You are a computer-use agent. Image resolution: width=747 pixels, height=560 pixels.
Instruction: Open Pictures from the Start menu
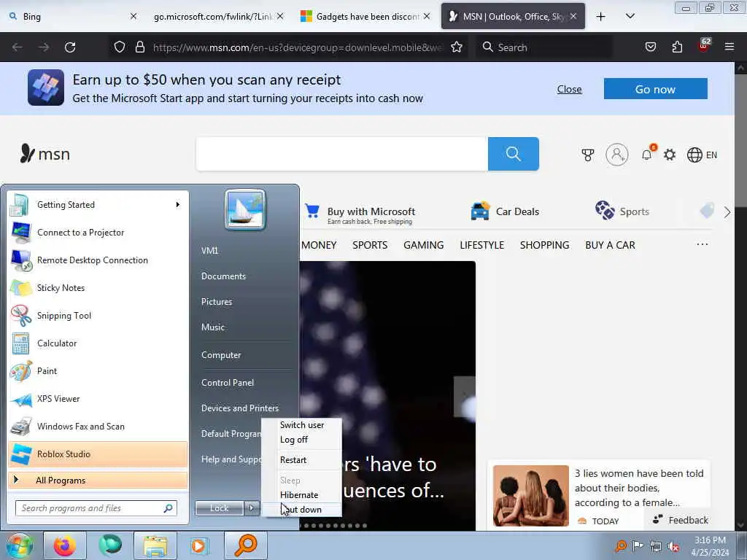pyautogui.click(x=217, y=302)
